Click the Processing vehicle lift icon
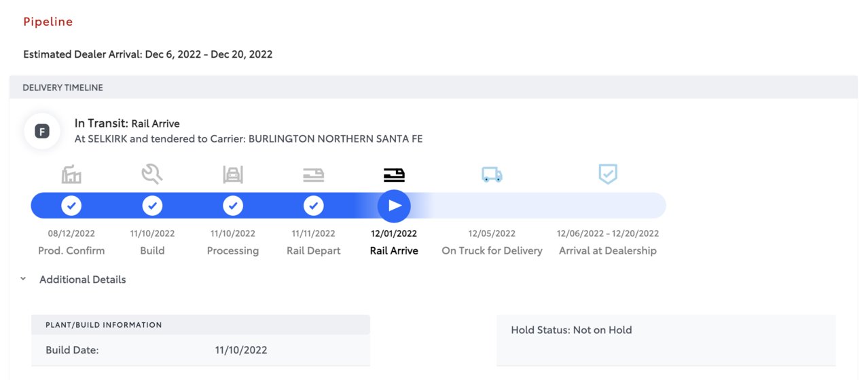This screenshot has height=380, width=868. click(233, 175)
